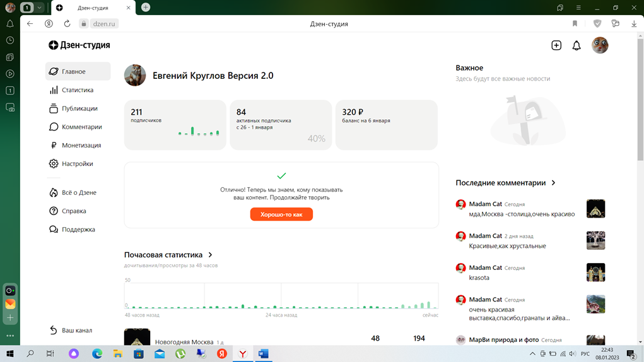Reload the page with refresh icon

coord(67,24)
